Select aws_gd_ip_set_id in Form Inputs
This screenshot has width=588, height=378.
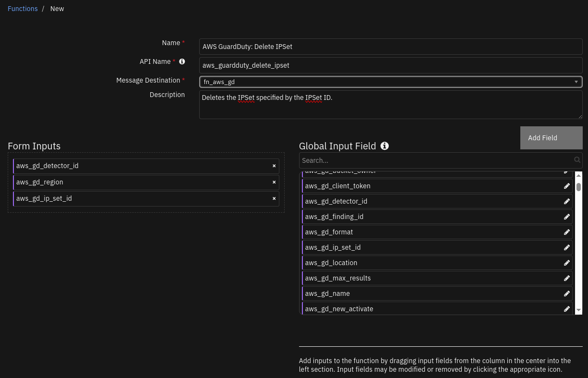tap(146, 198)
